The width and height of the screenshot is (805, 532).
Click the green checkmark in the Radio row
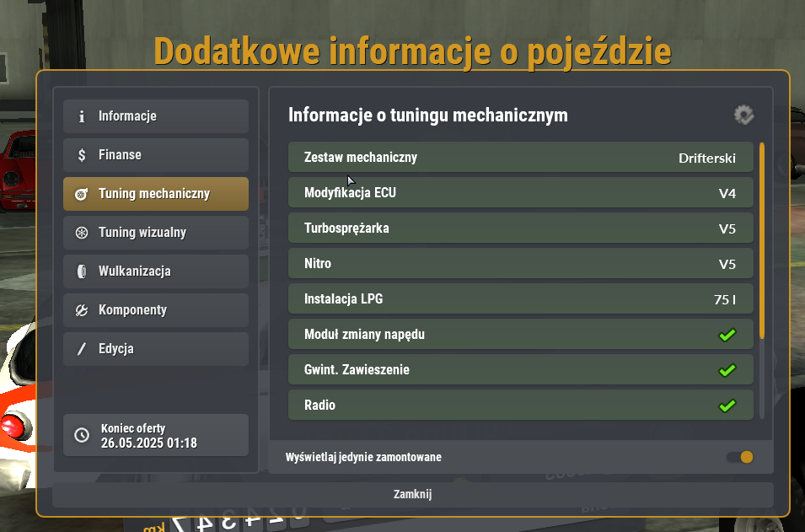tap(727, 406)
